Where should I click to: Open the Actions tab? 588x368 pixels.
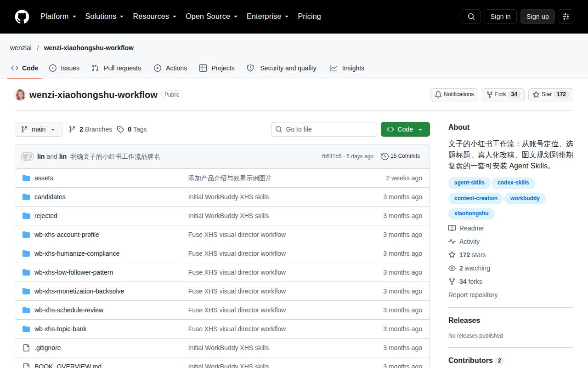pyautogui.click(x=170, y=68)
